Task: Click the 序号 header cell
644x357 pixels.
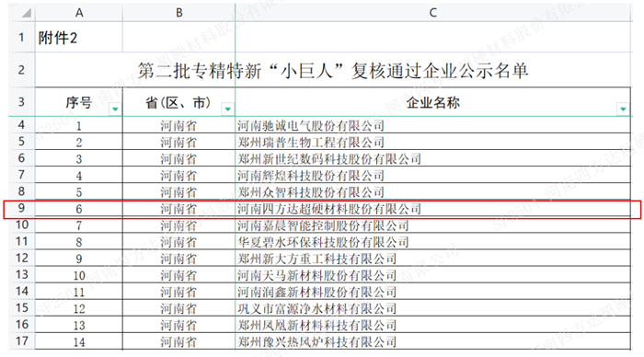Action: point(79,102)
